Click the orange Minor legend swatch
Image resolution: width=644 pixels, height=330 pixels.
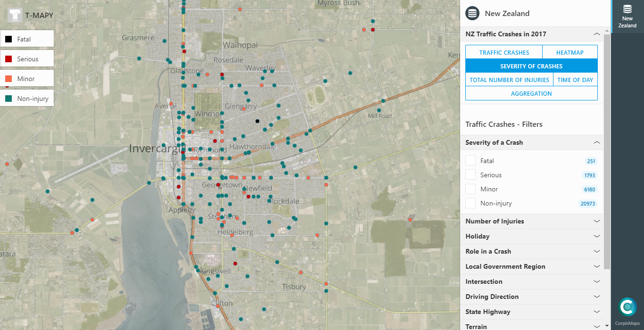click(x=8, y=79)
